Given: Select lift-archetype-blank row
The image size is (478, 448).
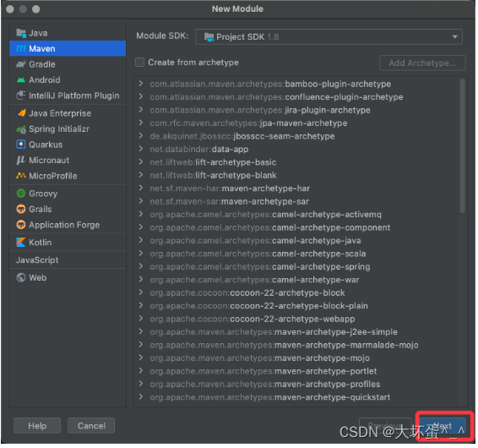Looking at the screenshot, I should (296, 175).
